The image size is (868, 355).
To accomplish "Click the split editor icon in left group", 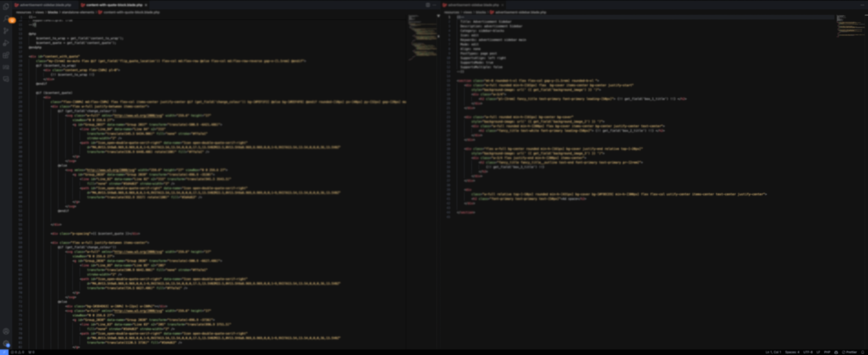I will pos(428,5).
